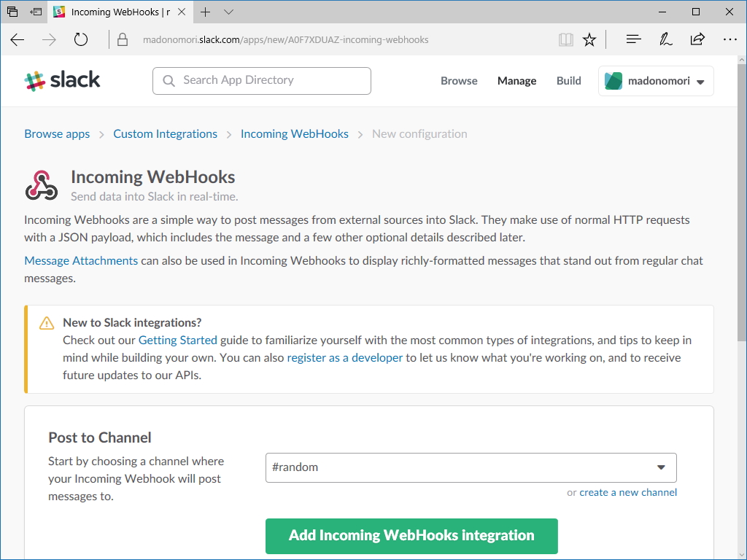Click create a new channel
The height and width of the screenshot is (560, 747).
(628, 492)
